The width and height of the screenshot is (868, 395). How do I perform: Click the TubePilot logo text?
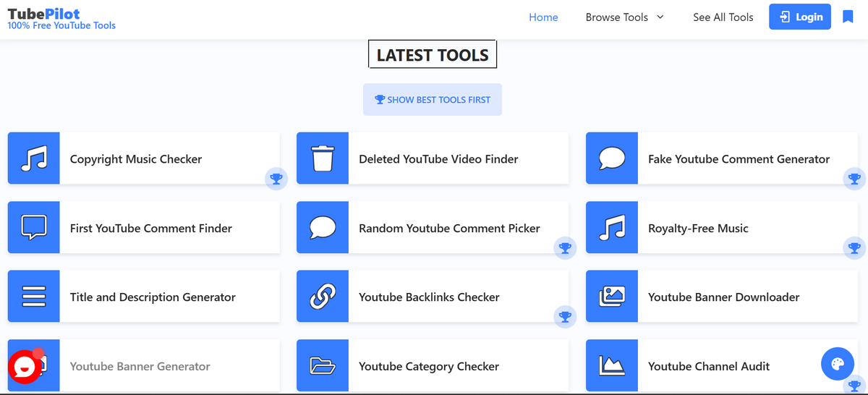[43, 13]
